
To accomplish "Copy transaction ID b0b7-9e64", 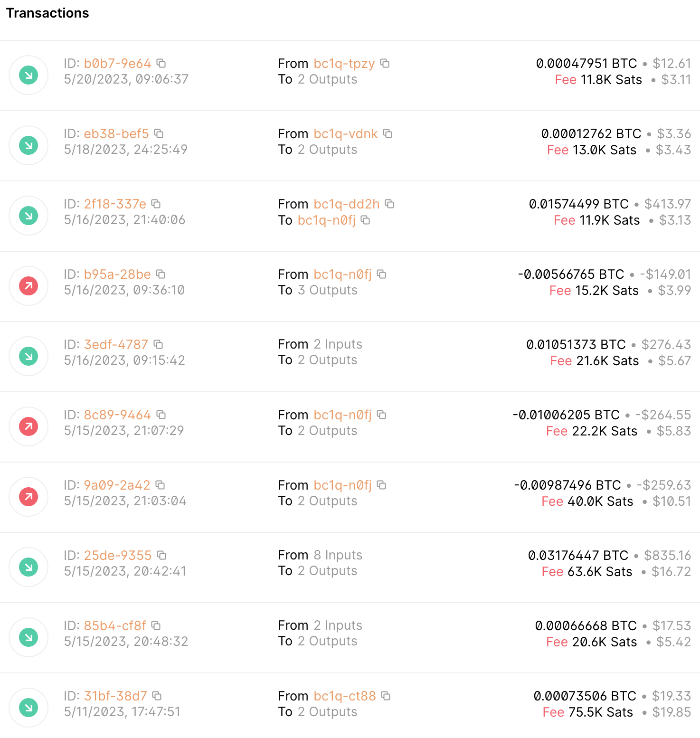I will coord(161,63).
